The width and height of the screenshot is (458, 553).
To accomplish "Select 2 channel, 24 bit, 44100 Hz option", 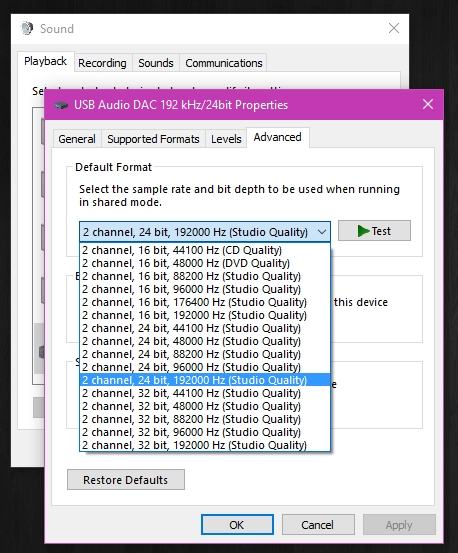I will click(x=205, y=328).
